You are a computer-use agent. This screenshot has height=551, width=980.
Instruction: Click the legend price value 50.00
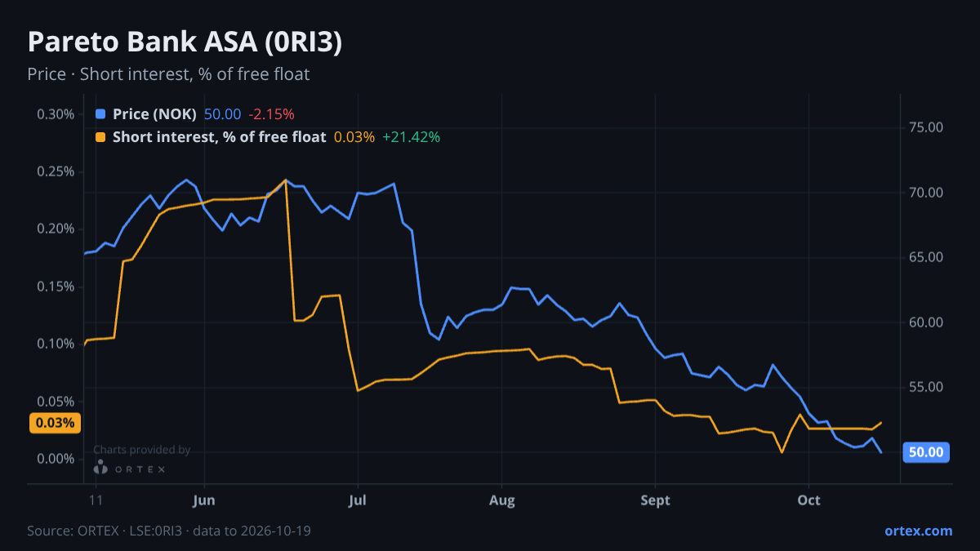[x=222, y=114]
